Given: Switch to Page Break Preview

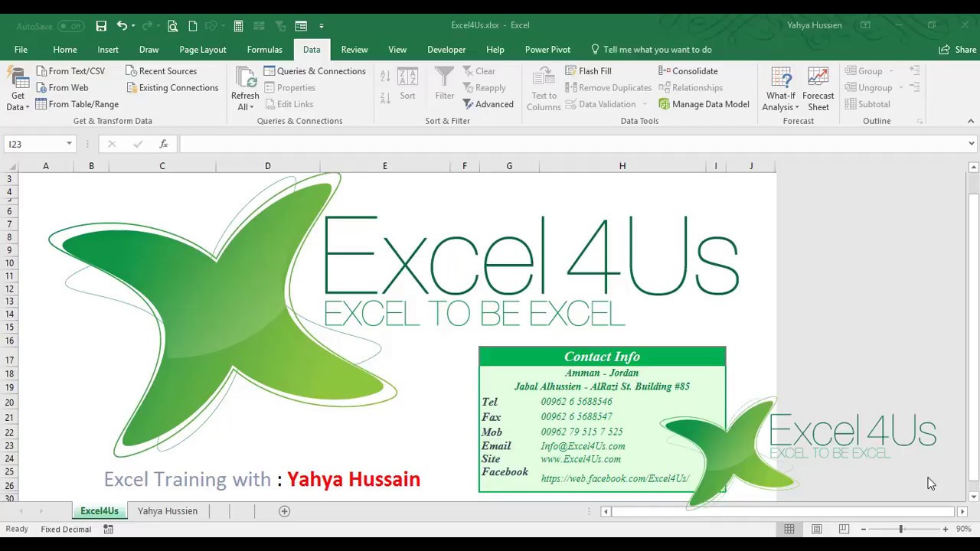Looking at the screenshot, I should click(844, 529).
